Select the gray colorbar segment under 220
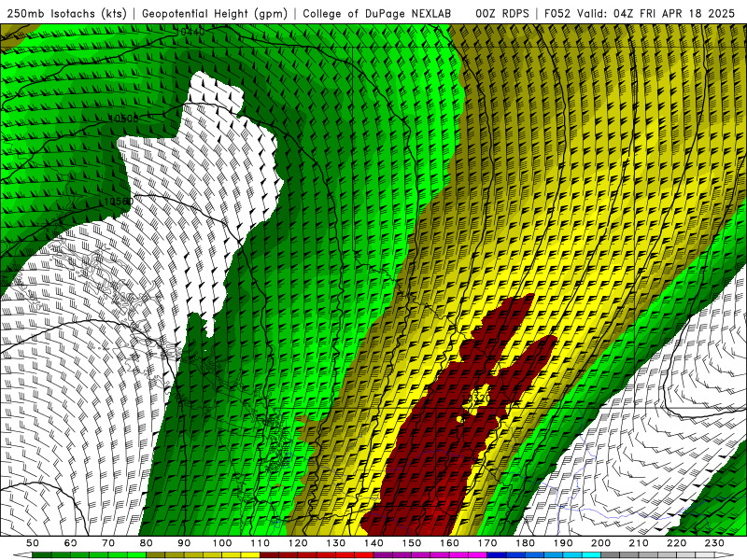 point(667,555)
